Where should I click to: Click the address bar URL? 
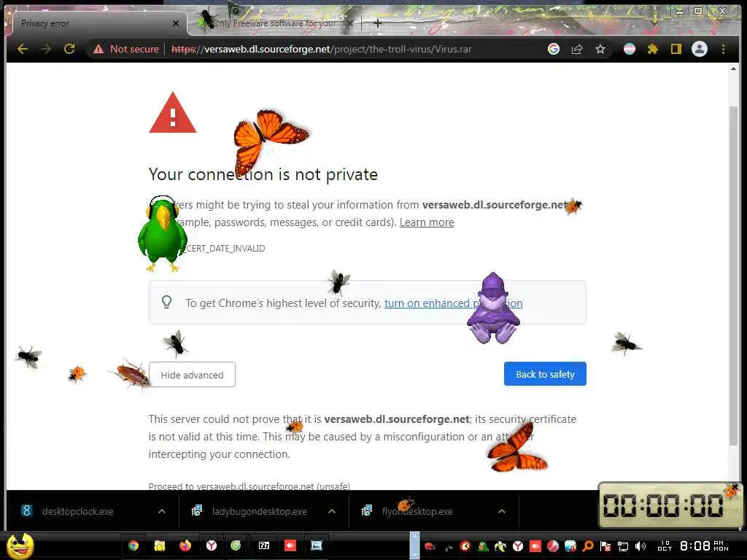click(x=321, y=49)
